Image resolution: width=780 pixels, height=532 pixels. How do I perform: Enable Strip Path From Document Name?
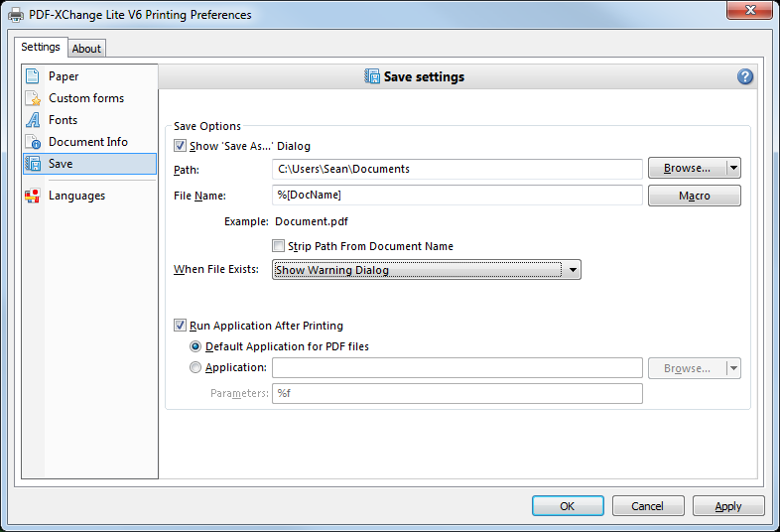point(278,246)
